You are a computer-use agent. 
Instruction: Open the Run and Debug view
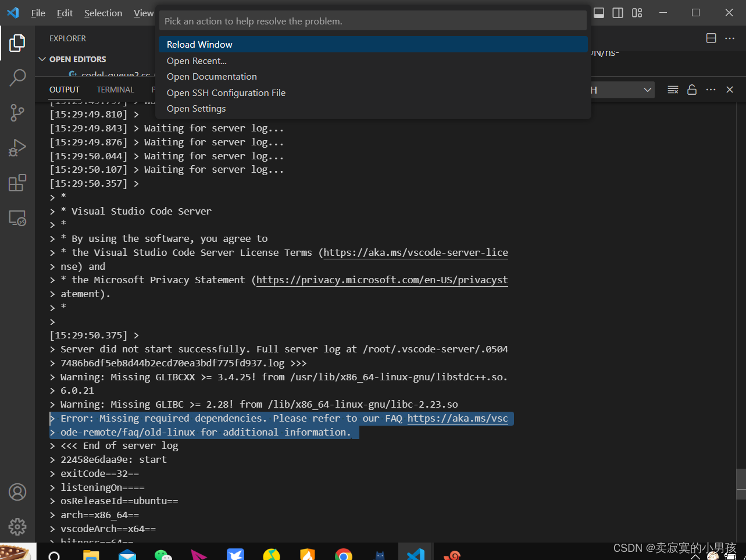17,148
